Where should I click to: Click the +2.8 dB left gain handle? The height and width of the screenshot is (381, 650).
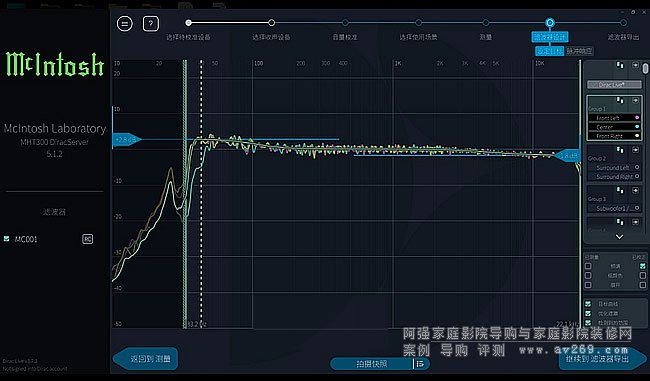coord(126,140)
